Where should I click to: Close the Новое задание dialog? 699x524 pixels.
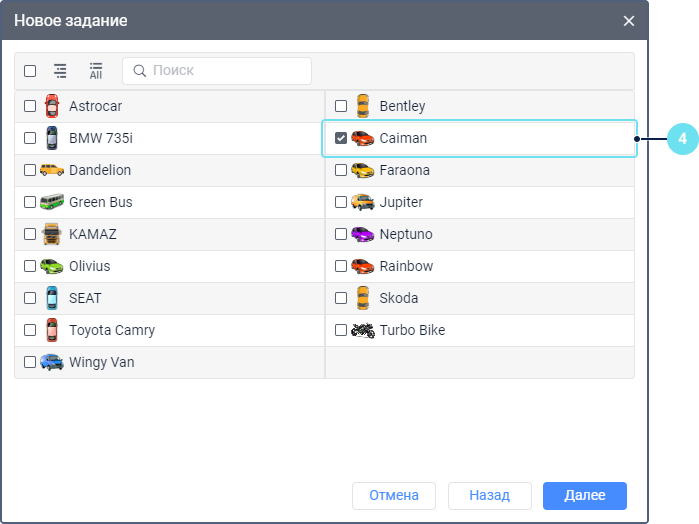point(629,20)
